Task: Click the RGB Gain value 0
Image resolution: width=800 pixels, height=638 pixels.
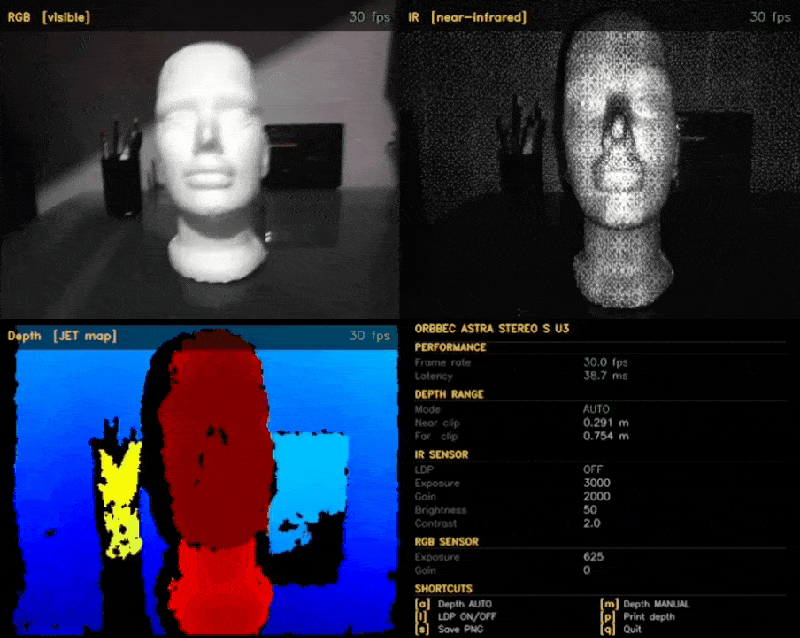Action: click(x=587, y=570)
